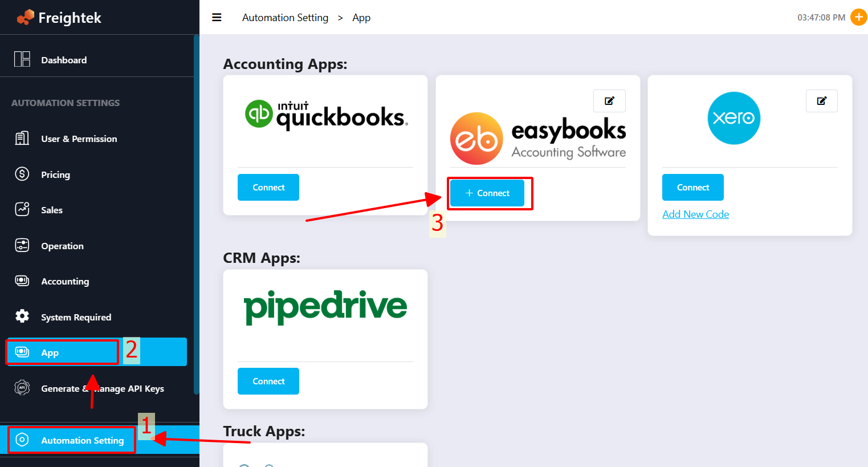This screenshot has width=868, height=467.
Task: Click the edit icon on easybooks card
Action: [609, 101]
